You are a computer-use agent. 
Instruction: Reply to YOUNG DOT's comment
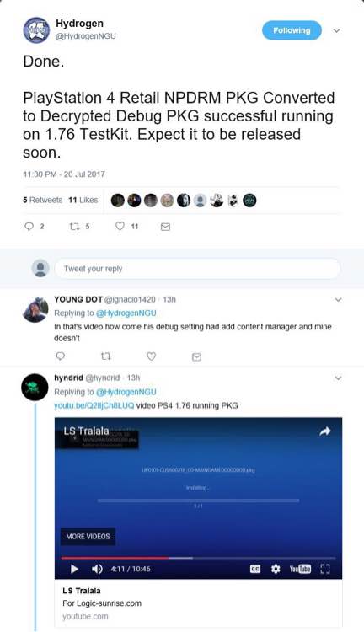[60, 356]
